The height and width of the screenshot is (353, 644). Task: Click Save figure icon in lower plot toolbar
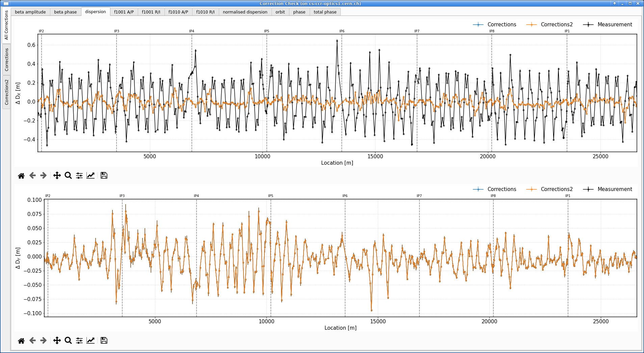coord(104,341)
